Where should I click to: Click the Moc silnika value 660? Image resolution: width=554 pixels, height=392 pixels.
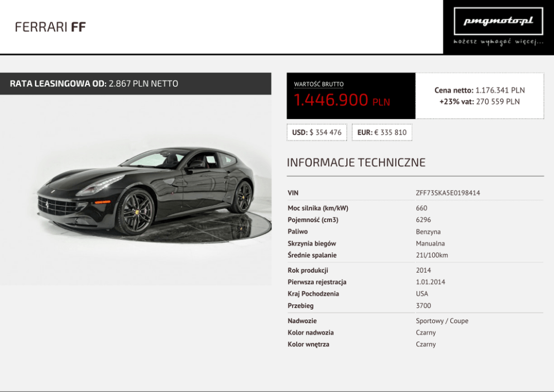[x=422, y=208]
